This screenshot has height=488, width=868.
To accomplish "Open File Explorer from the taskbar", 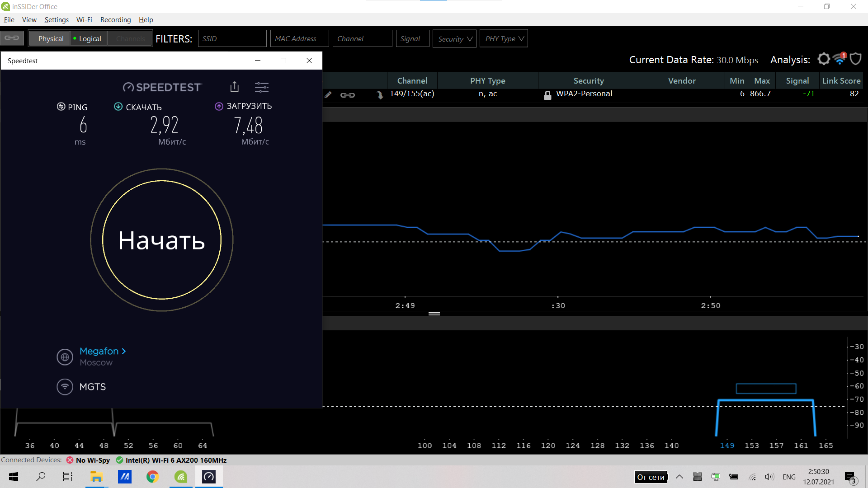I will (96, 477).
